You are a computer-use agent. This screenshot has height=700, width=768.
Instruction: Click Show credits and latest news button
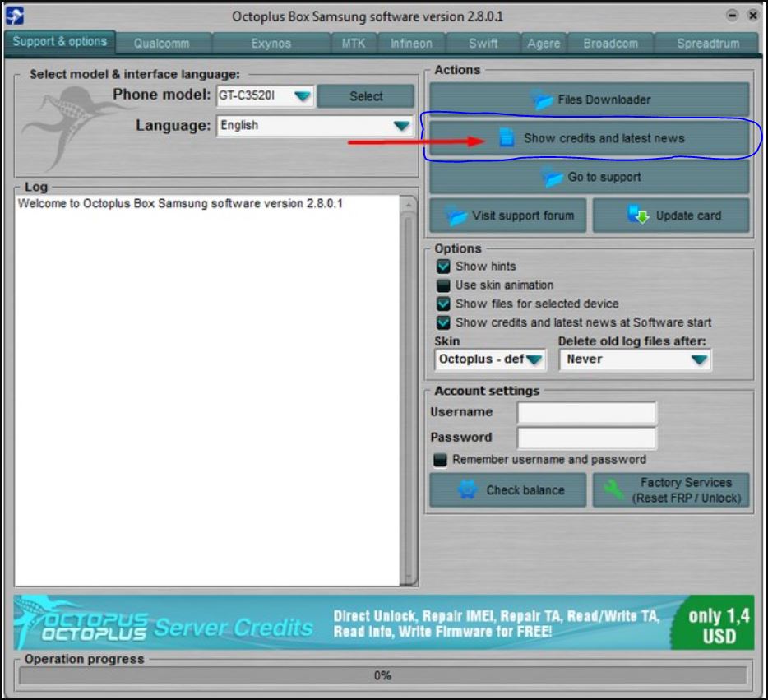[590, 138]
